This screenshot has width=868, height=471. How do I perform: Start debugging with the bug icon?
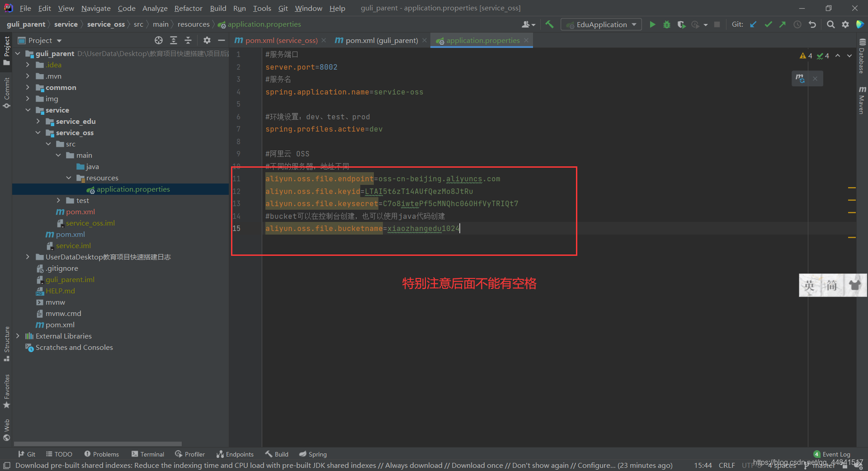click(x=666, y=24)
